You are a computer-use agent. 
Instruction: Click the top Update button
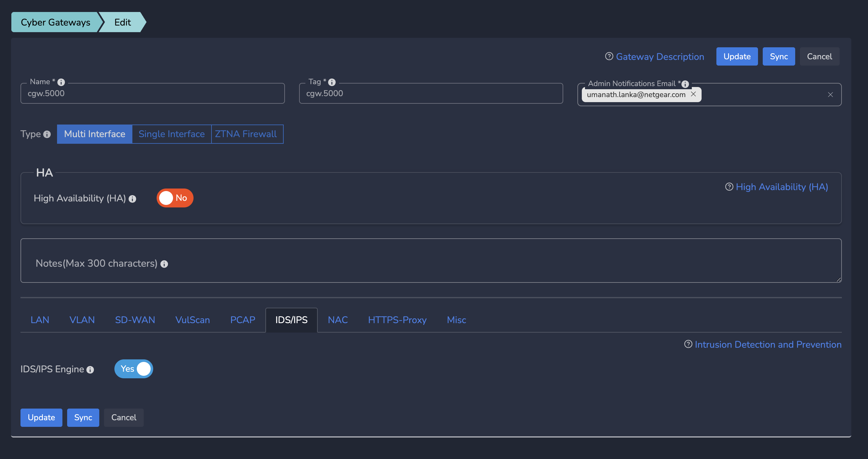point(737,57)
